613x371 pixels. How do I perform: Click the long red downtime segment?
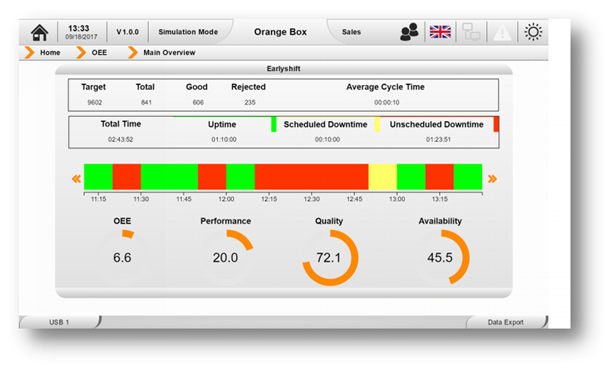311,177
